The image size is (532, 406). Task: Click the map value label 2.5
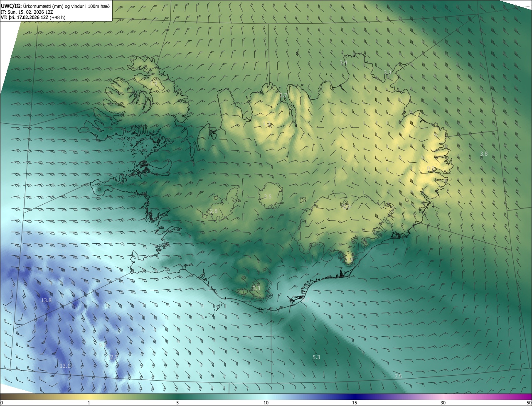[268, 196]
